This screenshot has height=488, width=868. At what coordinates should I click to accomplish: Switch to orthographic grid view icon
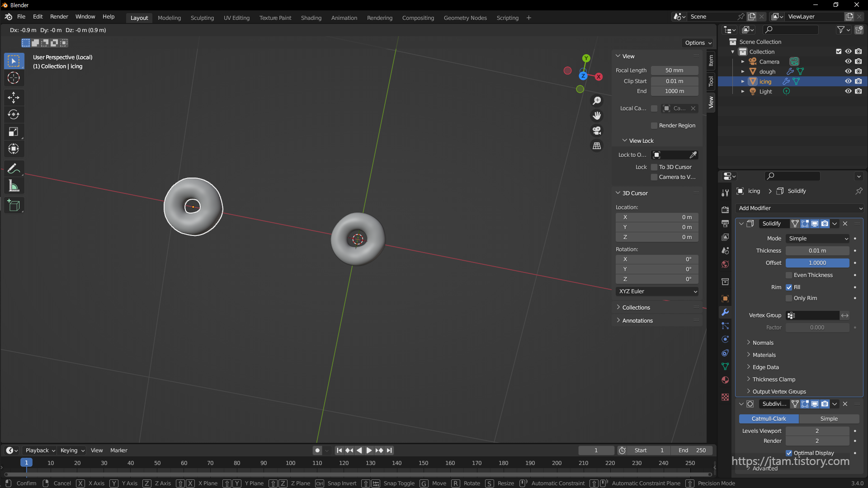coord(597,145)
